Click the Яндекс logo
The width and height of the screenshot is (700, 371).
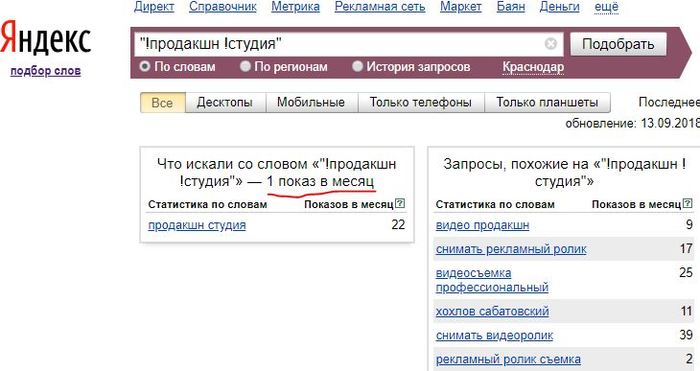point(46,37)
